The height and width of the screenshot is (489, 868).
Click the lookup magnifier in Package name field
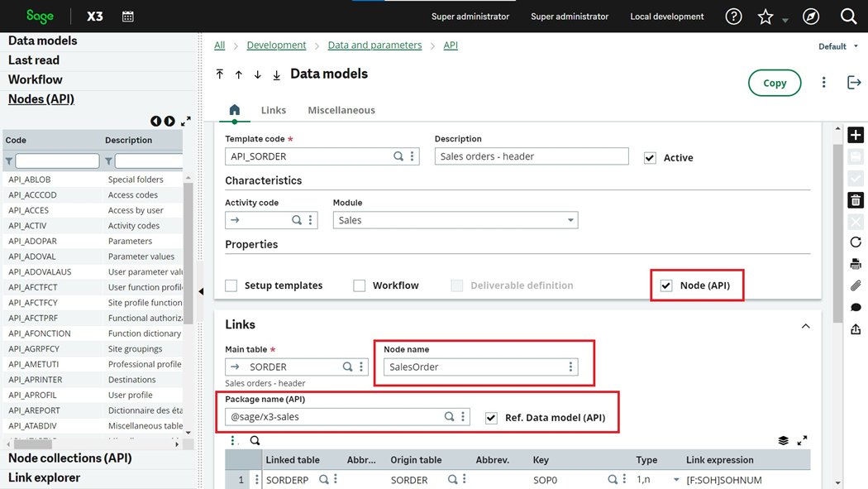(x=449, y=416)
